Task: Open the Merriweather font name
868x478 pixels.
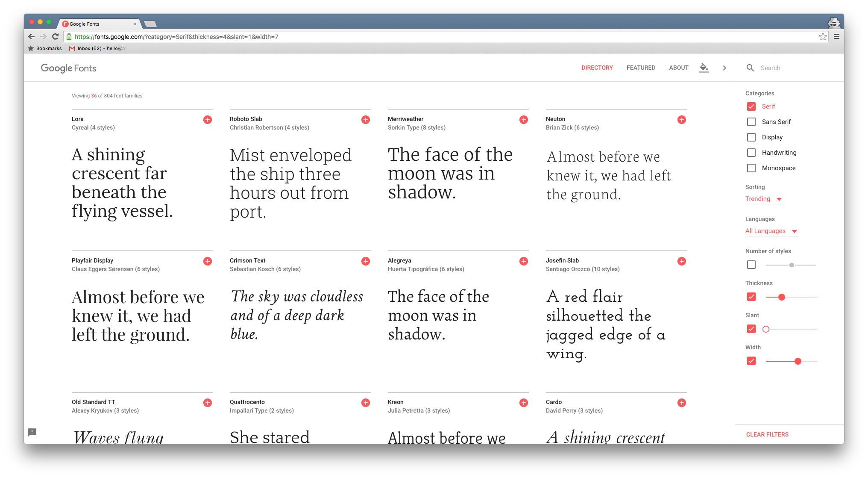Action: tap(405, 119)
